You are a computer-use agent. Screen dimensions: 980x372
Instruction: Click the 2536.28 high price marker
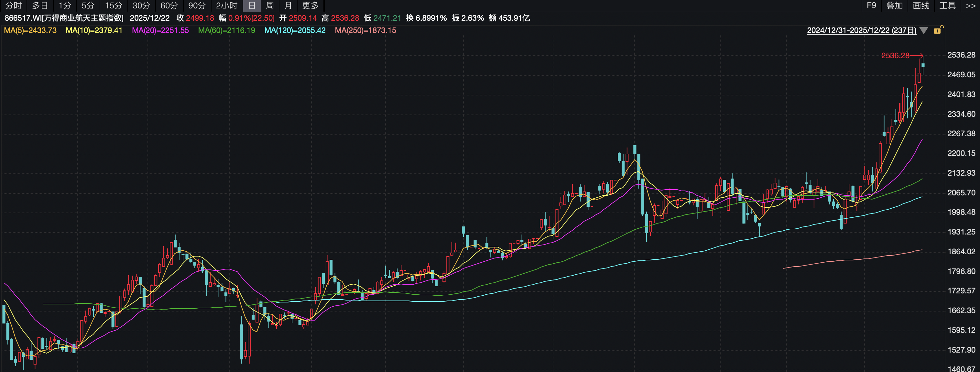(895, 56)
